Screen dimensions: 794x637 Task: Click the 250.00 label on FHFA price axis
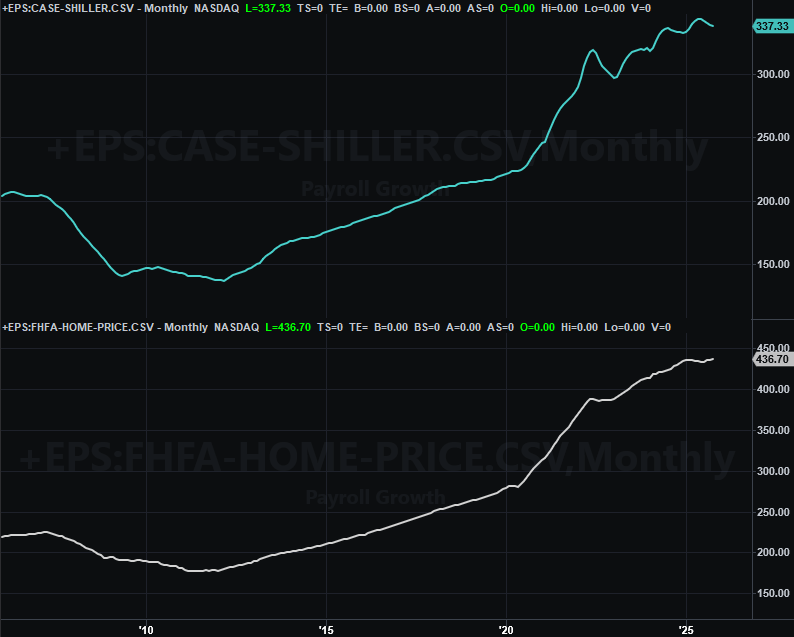pyautogui.click(x=772, y=512)
